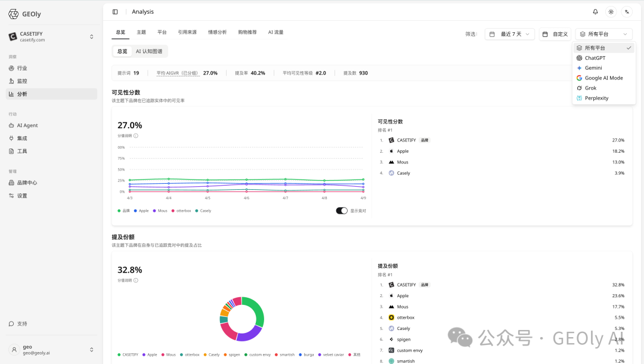Click Apple row in 可见性分数 ranking
The width and height of the screenshot is (644, 364).
coord(502,151)
